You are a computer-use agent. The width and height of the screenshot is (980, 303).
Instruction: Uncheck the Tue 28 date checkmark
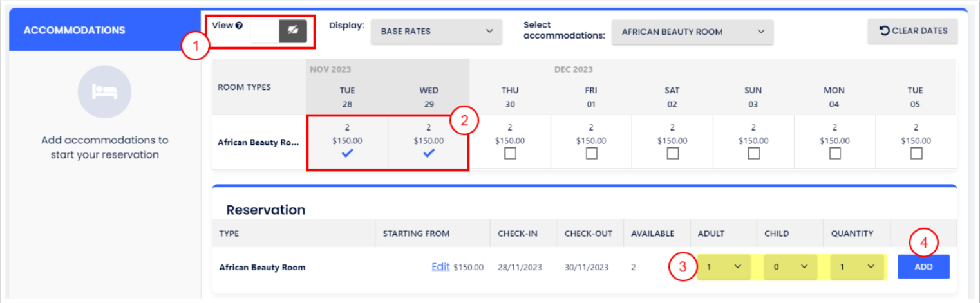point(347,153)
